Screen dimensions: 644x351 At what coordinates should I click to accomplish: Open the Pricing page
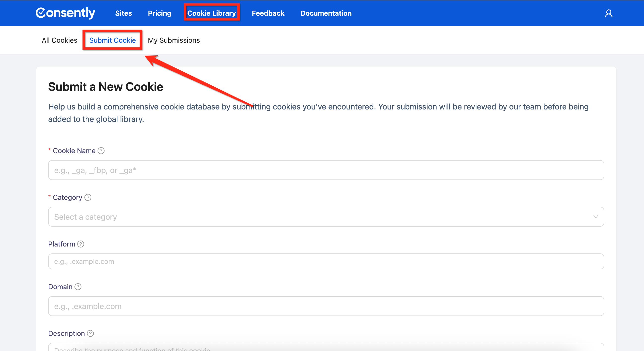pyautogui.click(x=159, y=13)
